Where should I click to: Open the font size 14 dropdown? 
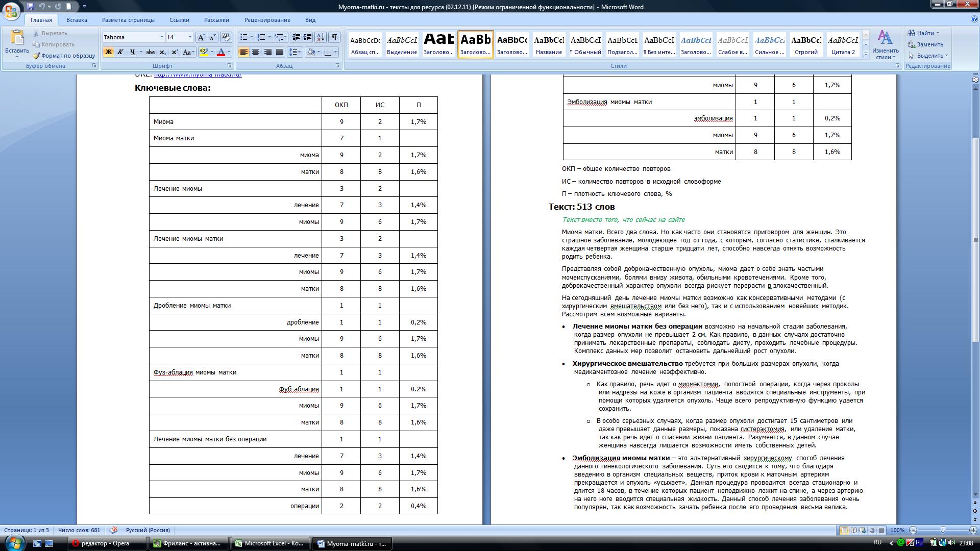[190, 37]
